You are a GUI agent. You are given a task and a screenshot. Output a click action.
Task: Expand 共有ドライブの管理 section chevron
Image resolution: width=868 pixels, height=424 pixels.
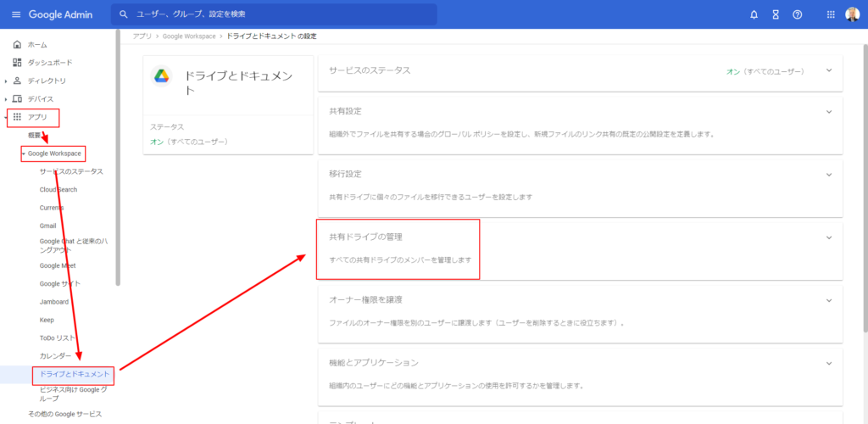(x=829, y=237)
